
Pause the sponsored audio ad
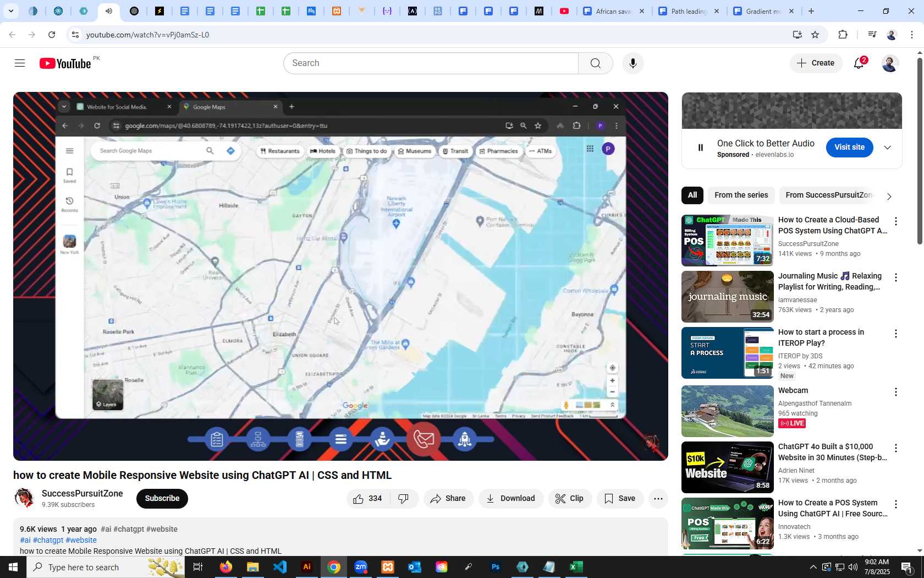click(701, 148)
